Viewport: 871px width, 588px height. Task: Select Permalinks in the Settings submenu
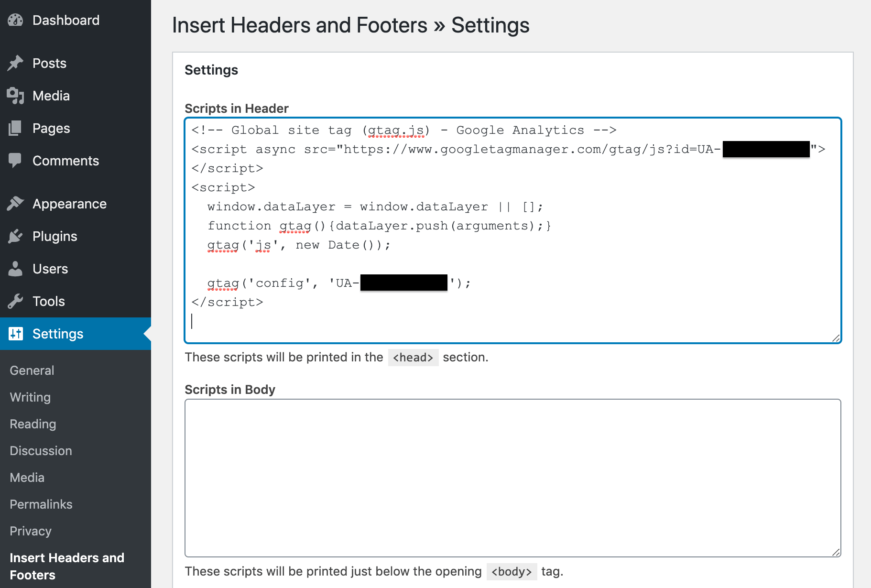(x=41, y=504)
